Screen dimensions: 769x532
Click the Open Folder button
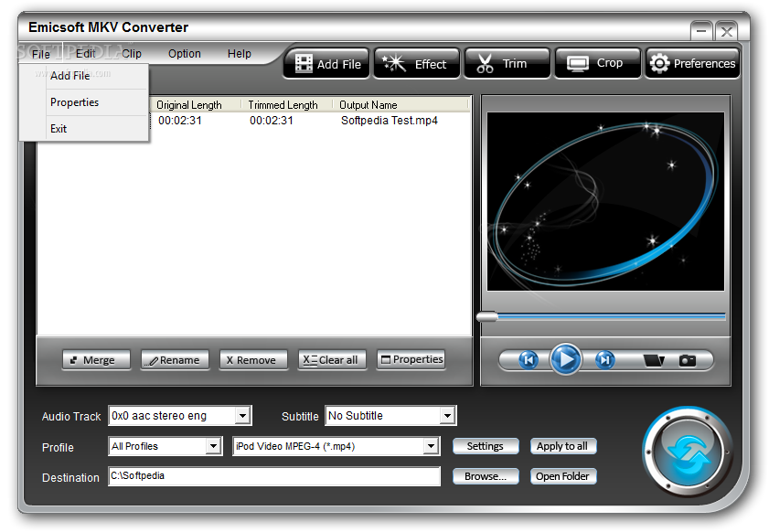(x=562, y=476)
